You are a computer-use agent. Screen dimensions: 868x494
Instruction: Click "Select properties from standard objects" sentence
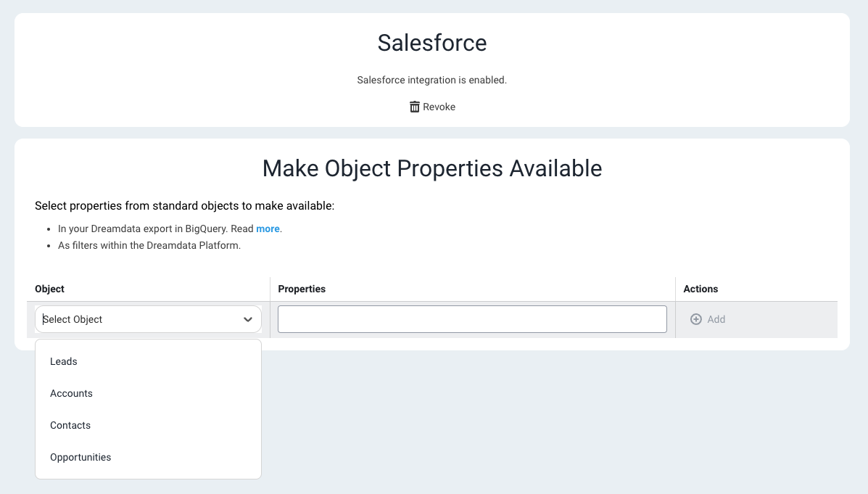[184, 206]
